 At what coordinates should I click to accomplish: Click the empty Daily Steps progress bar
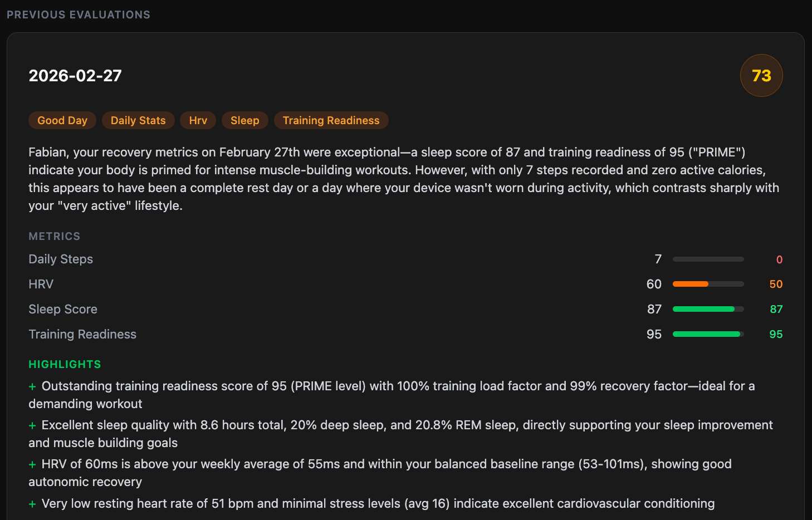708,259
